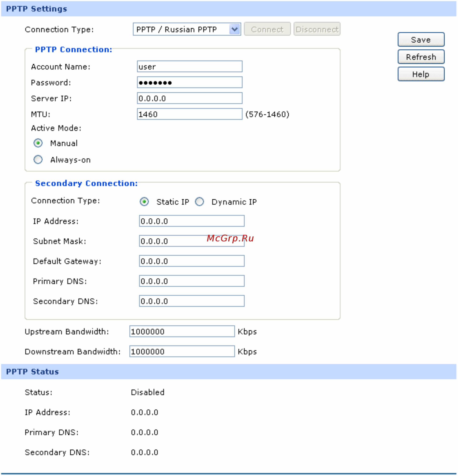Focus the Password field
The height and width of the screenshot is (476, 458).
point(190,82)
